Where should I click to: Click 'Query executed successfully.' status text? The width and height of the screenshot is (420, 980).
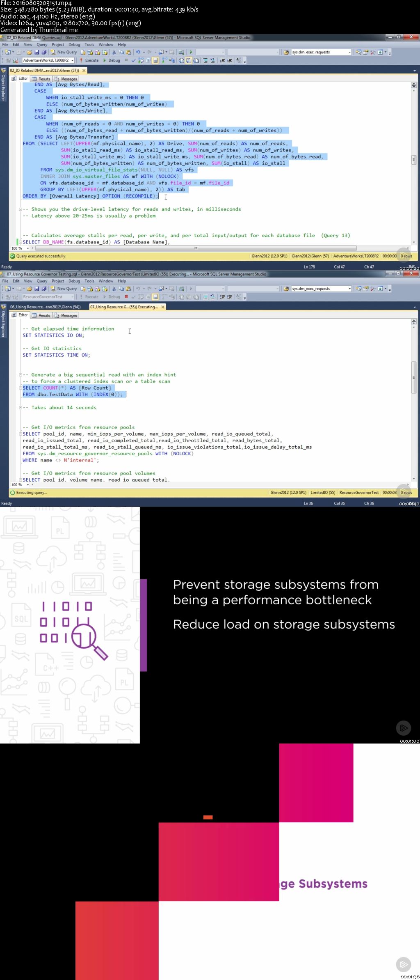[x=41, y=256]
